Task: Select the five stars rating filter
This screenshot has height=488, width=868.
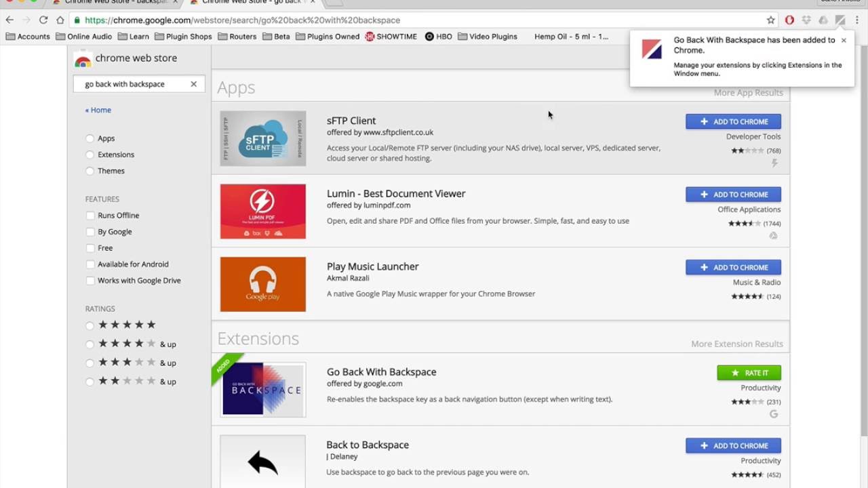Action: tap(90, 325)
